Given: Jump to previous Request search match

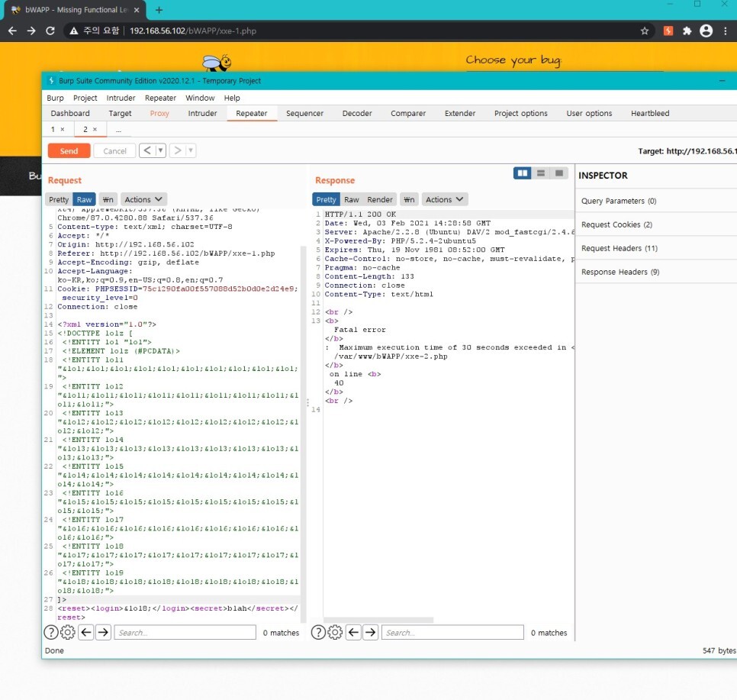Looking at the screenshot, I should point(85,632).
